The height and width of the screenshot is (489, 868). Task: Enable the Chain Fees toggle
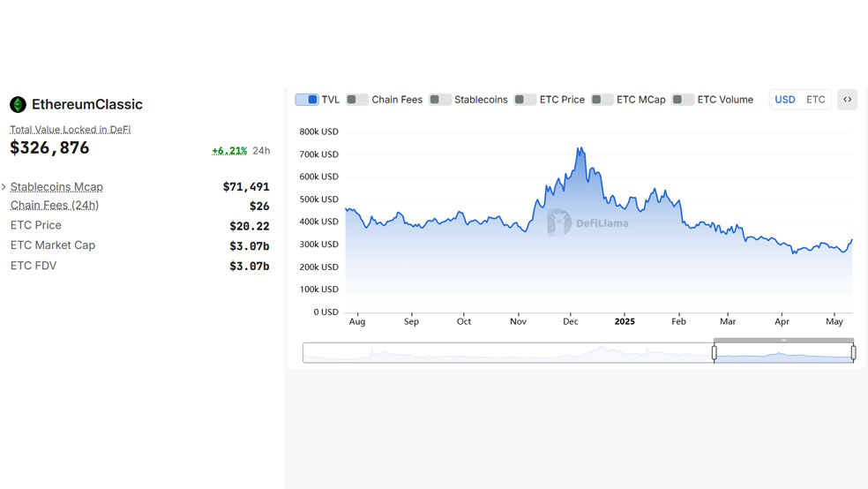pos(357,100)
